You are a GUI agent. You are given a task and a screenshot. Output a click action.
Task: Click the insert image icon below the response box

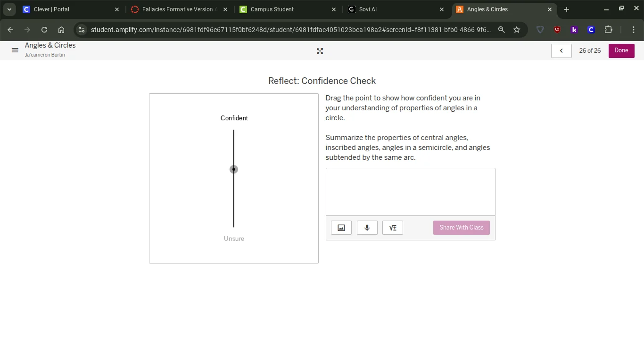[x=341, y=227]
